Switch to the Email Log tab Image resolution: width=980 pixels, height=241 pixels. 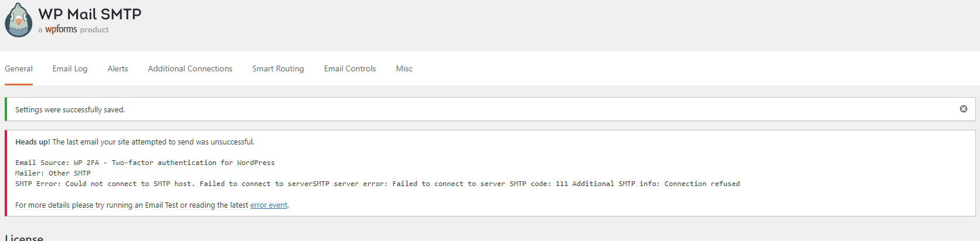[x=70, y=68]
